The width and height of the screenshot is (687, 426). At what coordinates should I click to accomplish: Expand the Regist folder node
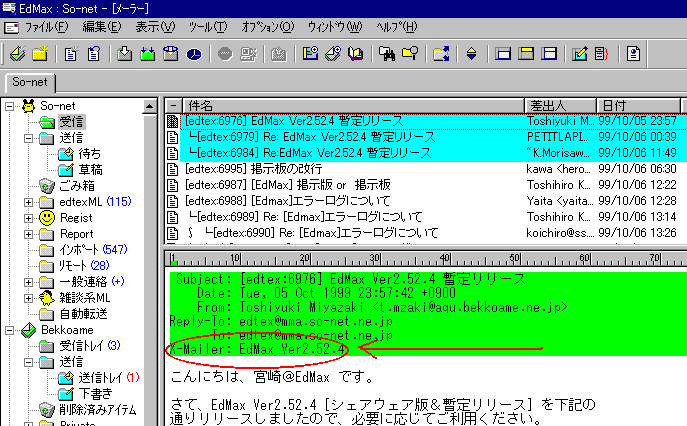point(28,218)
